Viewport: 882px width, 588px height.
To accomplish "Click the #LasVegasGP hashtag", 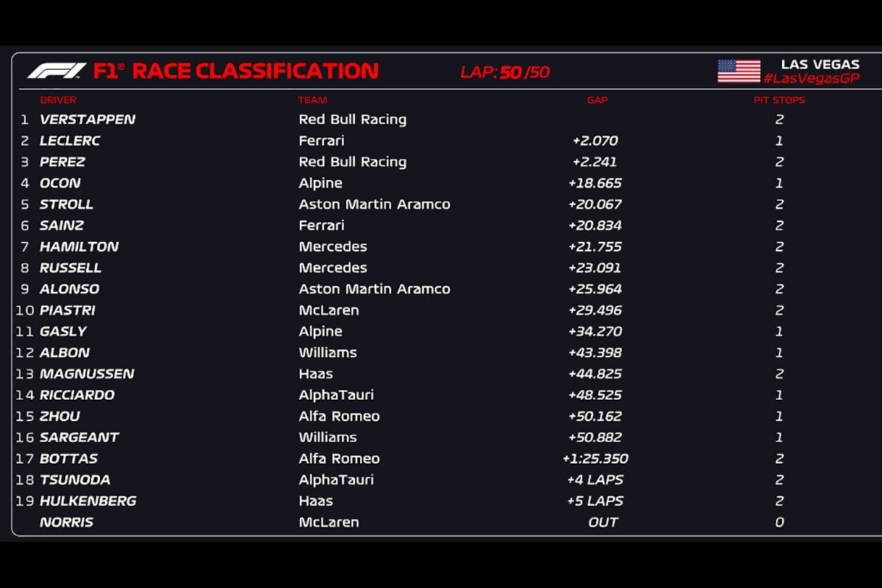I will click(x=811, y=79).
